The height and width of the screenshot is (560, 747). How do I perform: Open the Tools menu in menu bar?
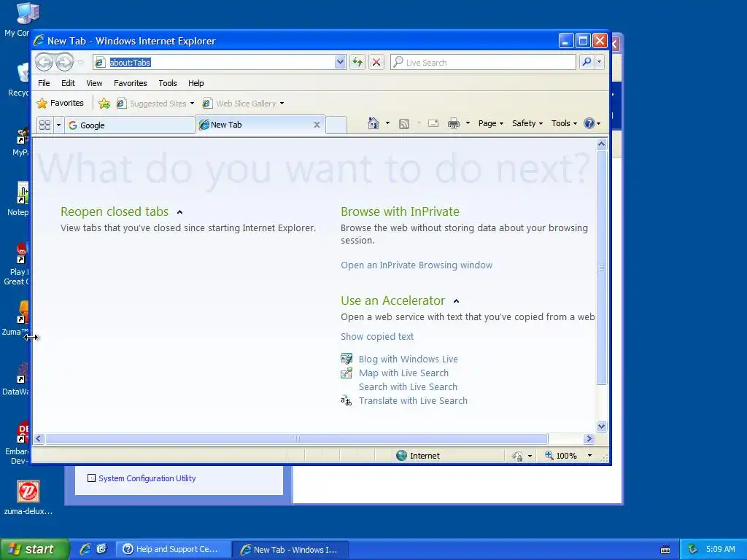(x=168, y=83)
